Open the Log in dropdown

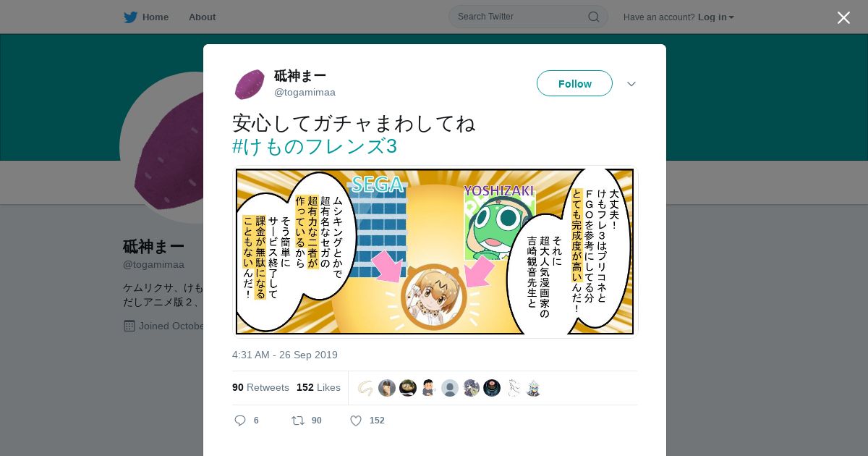(x=716, y=17)
